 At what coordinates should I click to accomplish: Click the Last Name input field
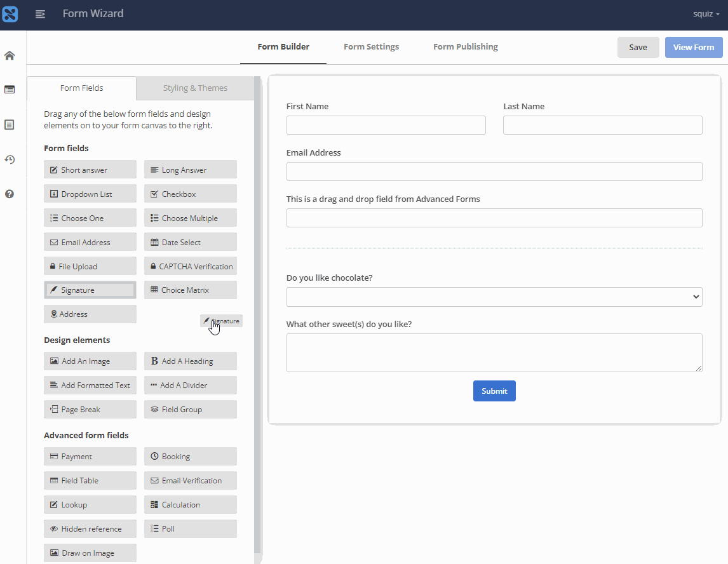(603, 125)
